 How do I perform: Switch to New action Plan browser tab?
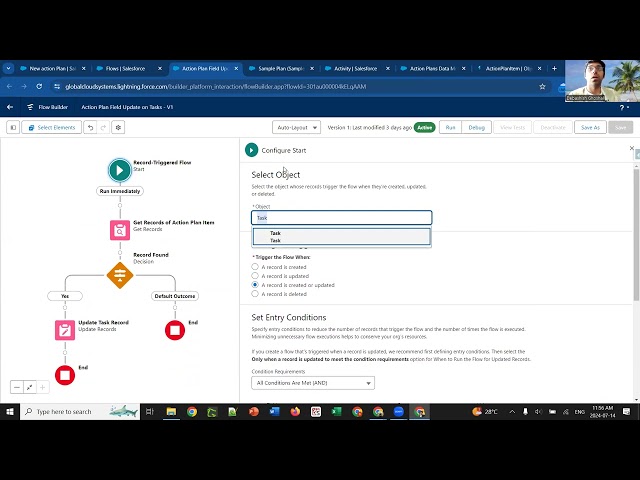[x=53, y=69]
